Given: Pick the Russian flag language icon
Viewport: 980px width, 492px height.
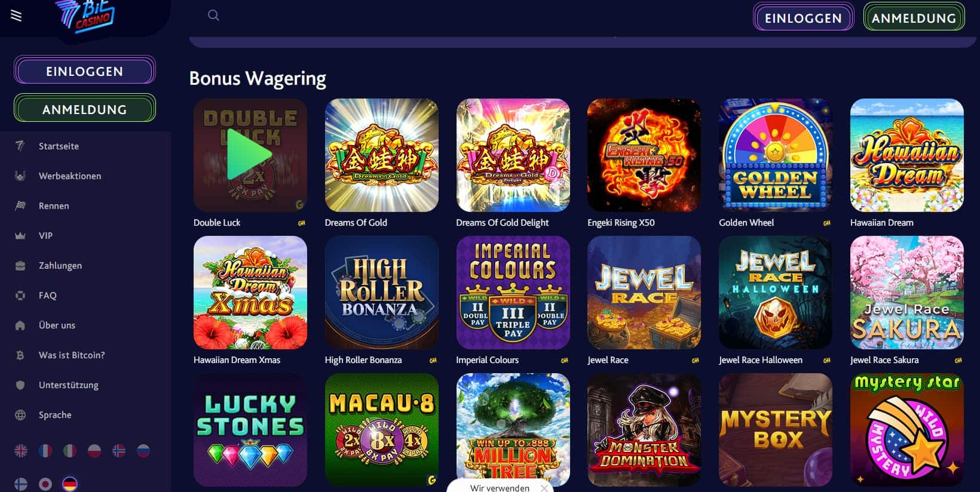Looking at the screenshot, I should pyautogui.click(x=143, y=451).
